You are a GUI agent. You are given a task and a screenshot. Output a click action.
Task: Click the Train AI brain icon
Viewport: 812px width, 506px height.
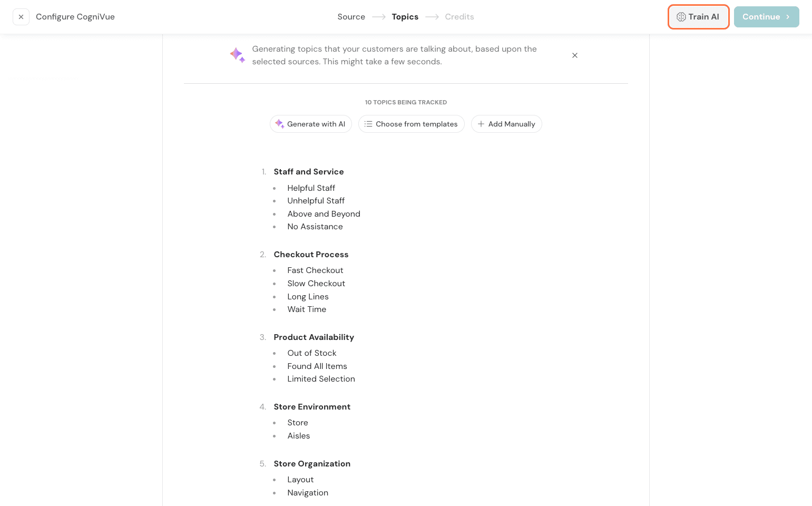681,17
